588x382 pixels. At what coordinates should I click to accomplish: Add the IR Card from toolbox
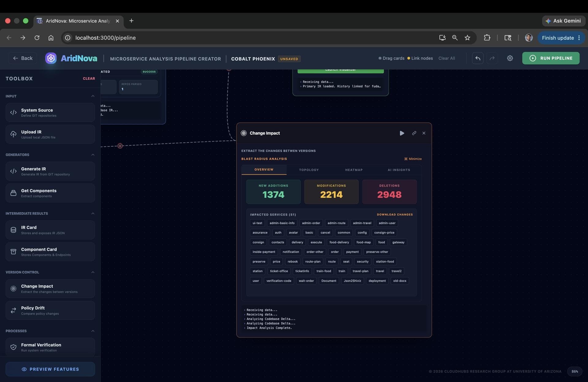[50, 230]
